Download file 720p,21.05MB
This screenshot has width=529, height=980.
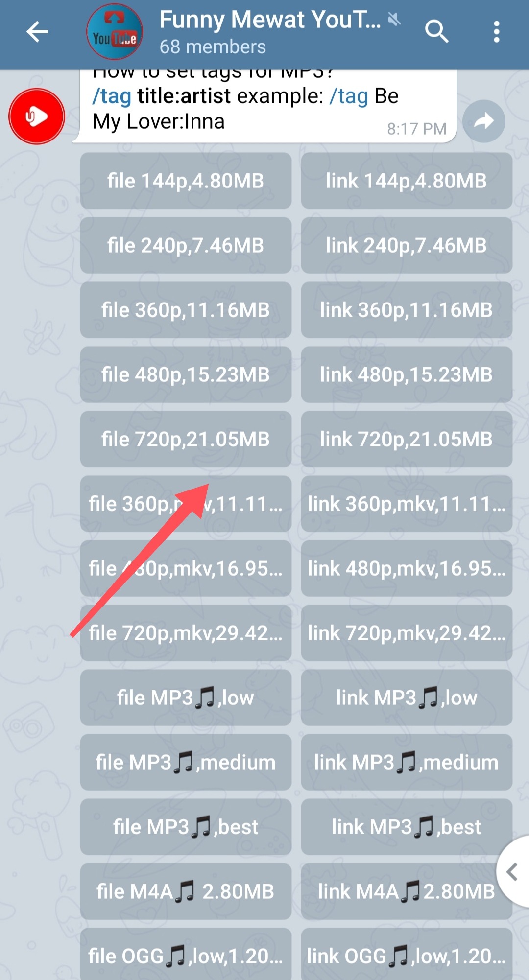[186, 439]
